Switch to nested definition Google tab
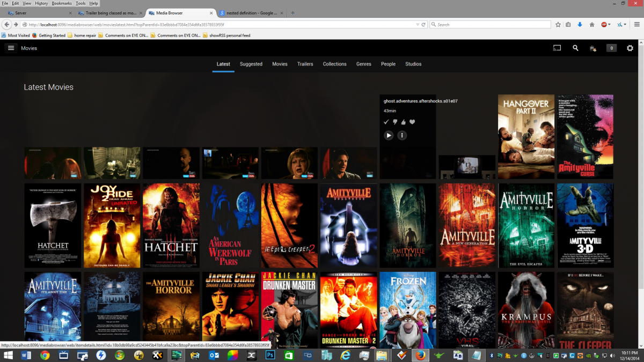The width and height of the screenshot is (644, 362). click(x=251, y=13)
